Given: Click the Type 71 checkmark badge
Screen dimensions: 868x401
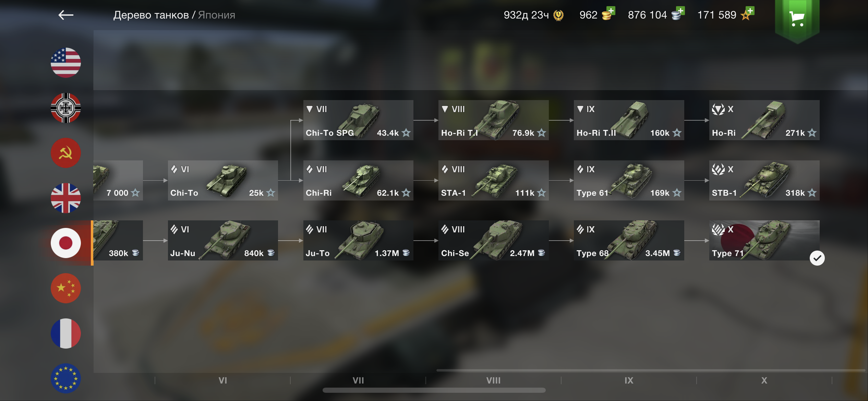Looking at the screenshot, I should (817, 258).
